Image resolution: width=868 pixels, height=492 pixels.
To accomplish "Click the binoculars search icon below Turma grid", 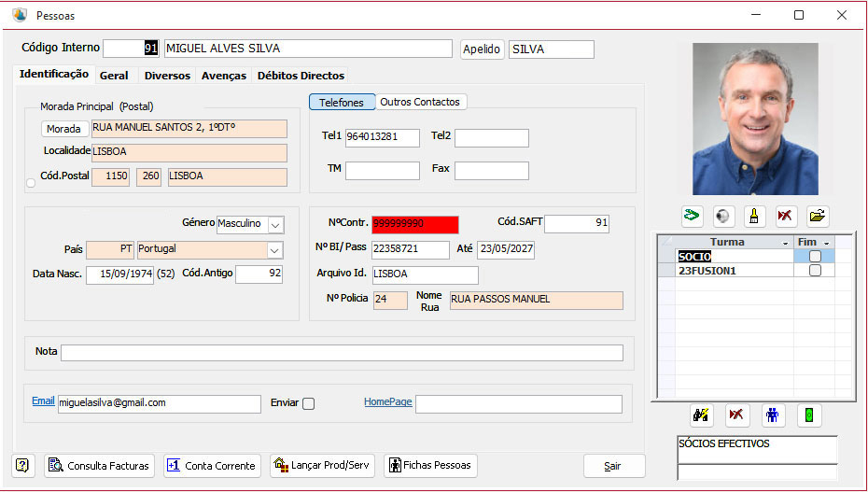I will point(701,415).
